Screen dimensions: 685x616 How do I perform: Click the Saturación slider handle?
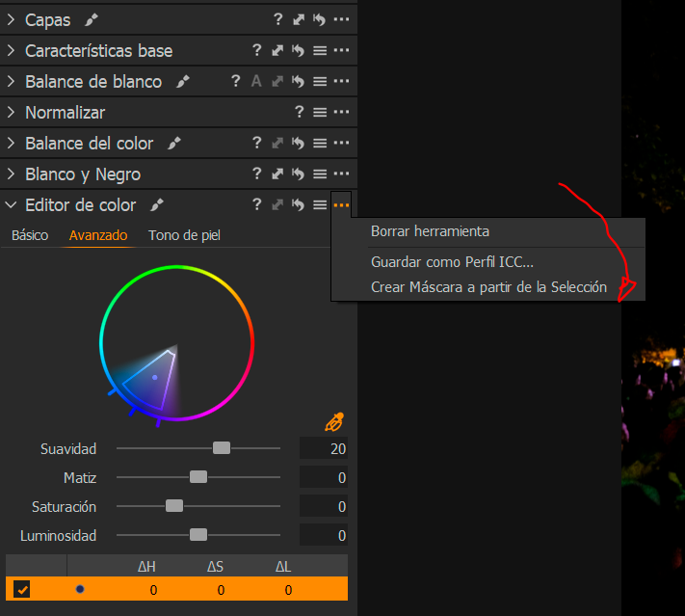tap(174, 506)
